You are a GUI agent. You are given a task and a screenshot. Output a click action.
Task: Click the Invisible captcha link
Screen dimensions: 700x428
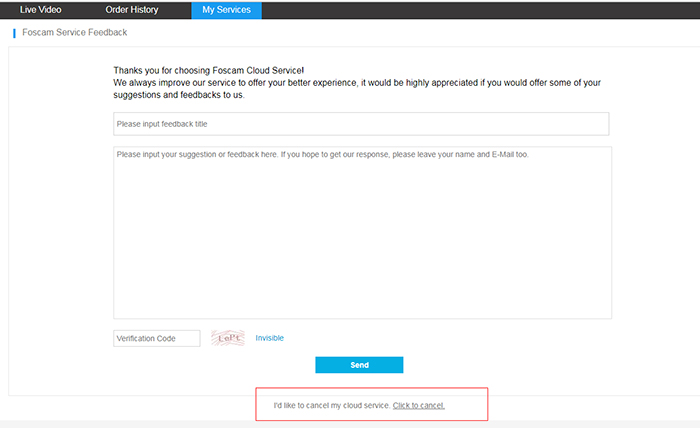(269, 338)
